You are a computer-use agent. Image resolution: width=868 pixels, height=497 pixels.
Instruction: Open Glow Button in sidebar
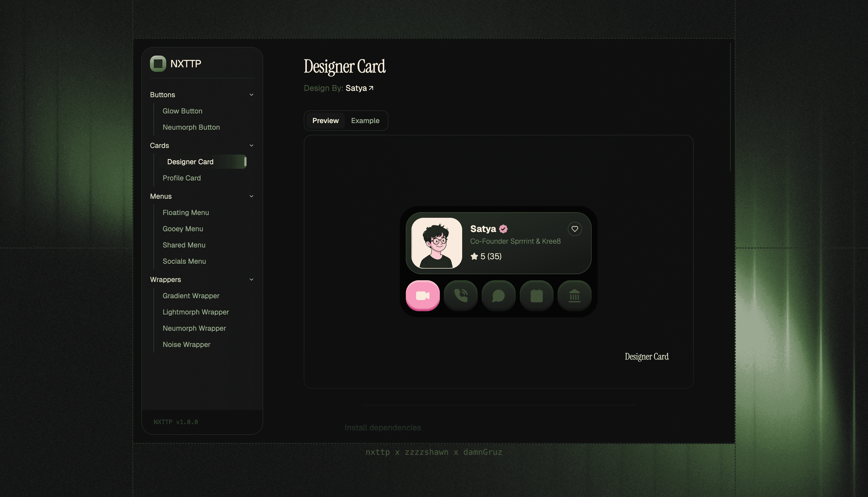click(182, 111)
